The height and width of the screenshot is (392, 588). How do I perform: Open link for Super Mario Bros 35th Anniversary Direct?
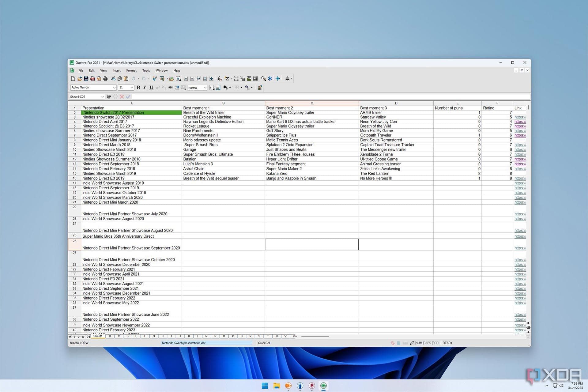point(520,236)
